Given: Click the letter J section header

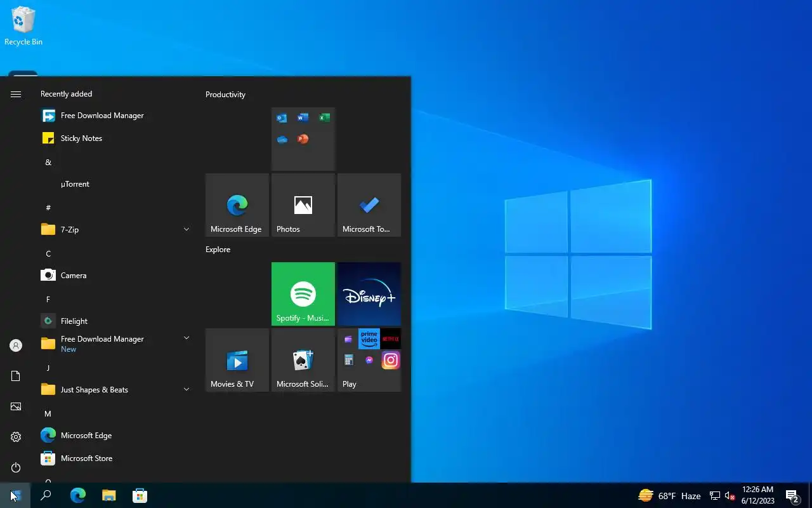Looking at the screenshot, I should pos(48,368).
